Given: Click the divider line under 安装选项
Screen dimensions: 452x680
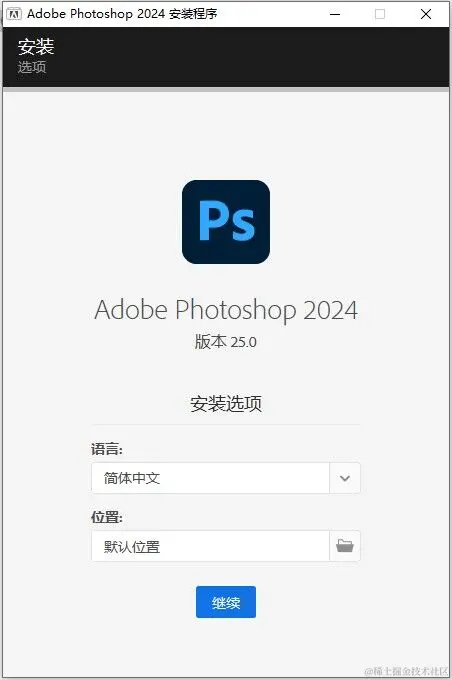Looking at the screenshot, I should tap(226, 425).
